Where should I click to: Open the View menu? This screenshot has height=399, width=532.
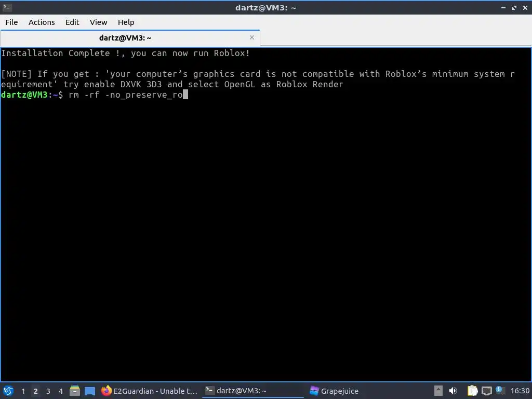coord(98,22)
